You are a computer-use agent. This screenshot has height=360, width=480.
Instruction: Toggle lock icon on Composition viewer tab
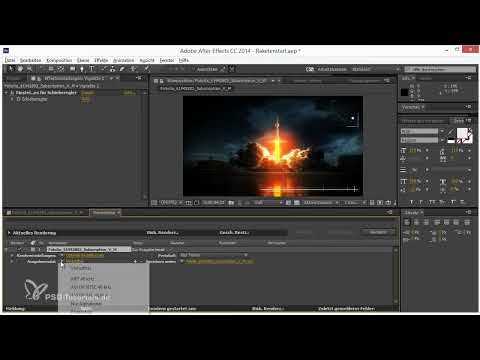coord(162,81)
